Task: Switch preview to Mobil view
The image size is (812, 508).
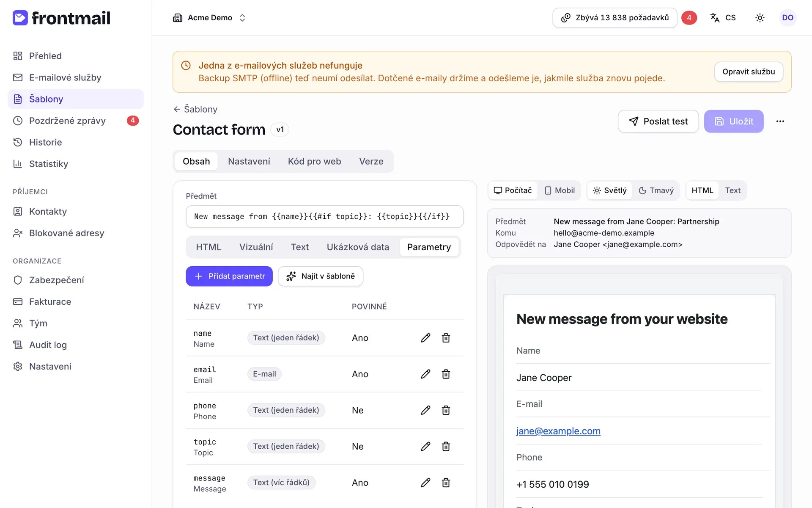Action: point(560,190)
